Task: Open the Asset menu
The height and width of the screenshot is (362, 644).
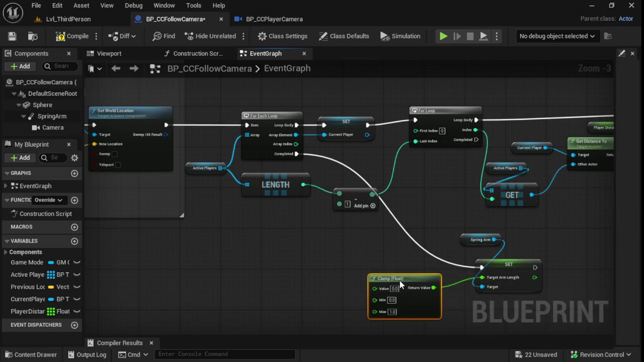Action: pos(81,6)
